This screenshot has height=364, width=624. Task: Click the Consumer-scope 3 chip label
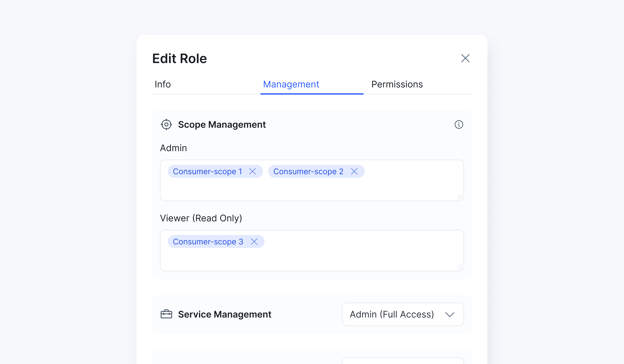208,241
